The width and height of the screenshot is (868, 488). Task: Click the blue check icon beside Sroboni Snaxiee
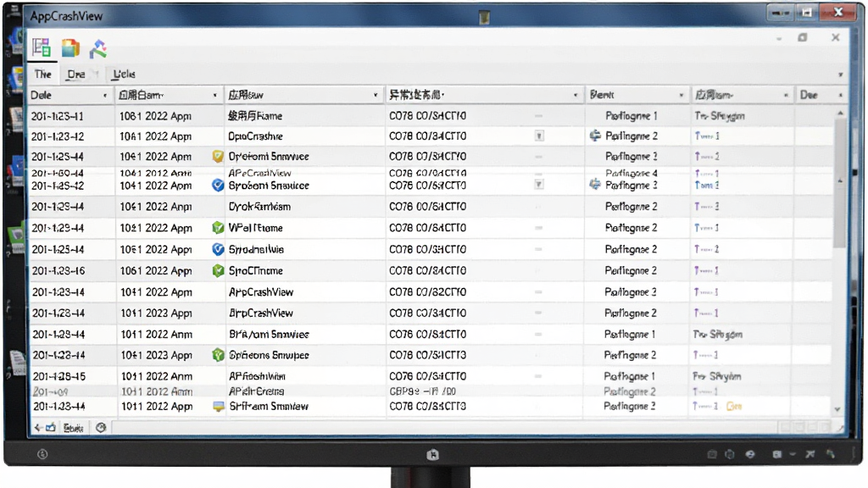coord(218,186)
